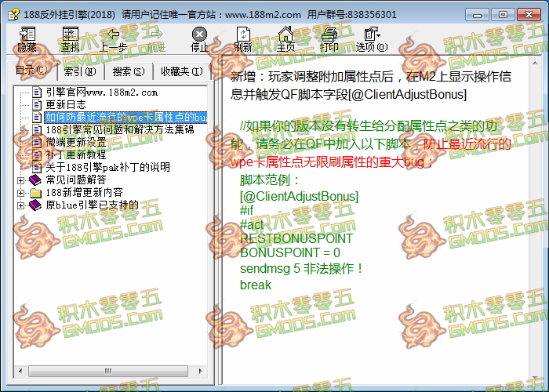Select the 原blue引擎已支持的 tree label

click(93, 205)
